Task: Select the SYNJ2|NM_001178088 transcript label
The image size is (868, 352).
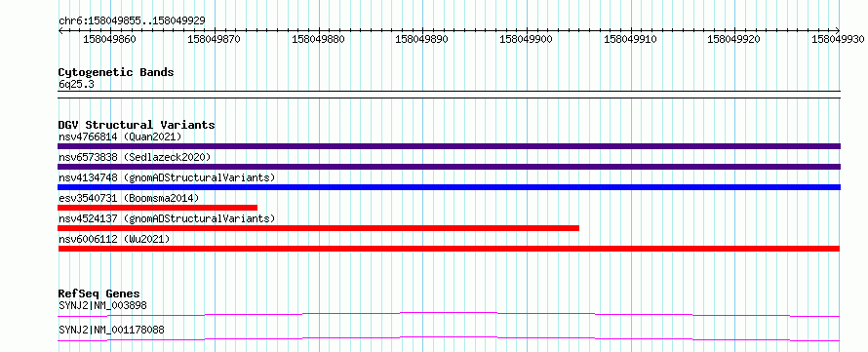Action: pyautogui.click(x=111, y=331)
